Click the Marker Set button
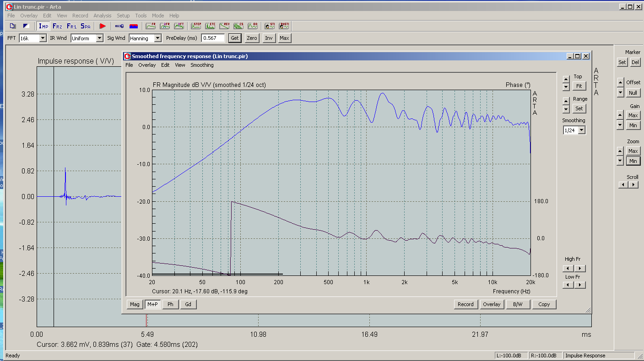The width and height of the screenshot is (644, 361). pyautogui.click(x=622, y=62)
